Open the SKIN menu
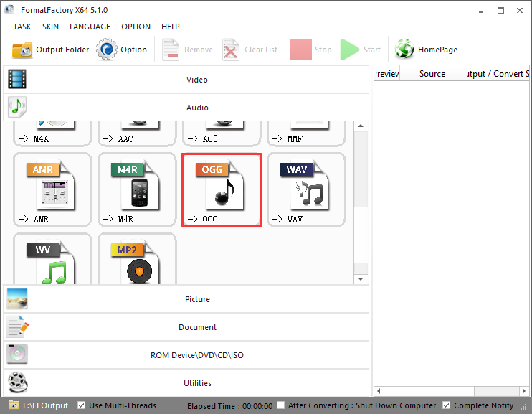This screenshot has width=532, height=414. pyautogui.click(x=51, y=27)
